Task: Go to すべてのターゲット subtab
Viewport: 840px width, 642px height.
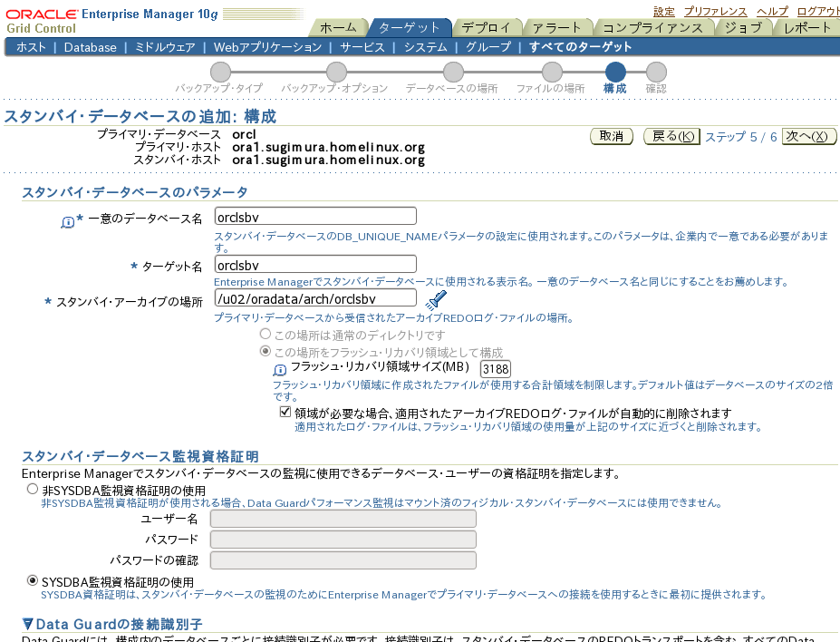Action: [x=581, y=47]
